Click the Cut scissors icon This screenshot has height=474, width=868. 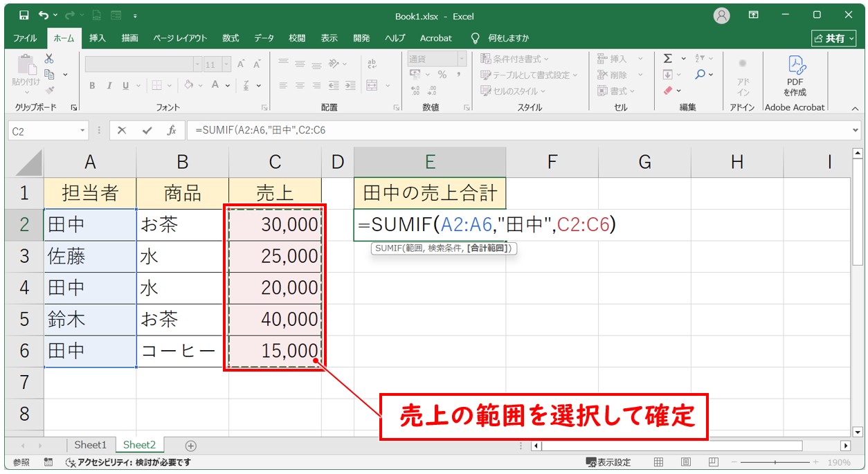(49, 59)
